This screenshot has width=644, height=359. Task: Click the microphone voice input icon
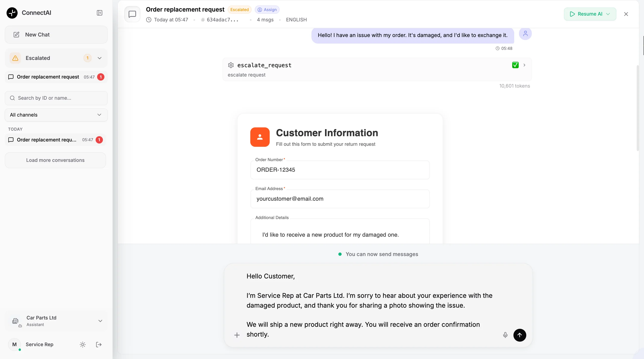[x=505, y=335]
